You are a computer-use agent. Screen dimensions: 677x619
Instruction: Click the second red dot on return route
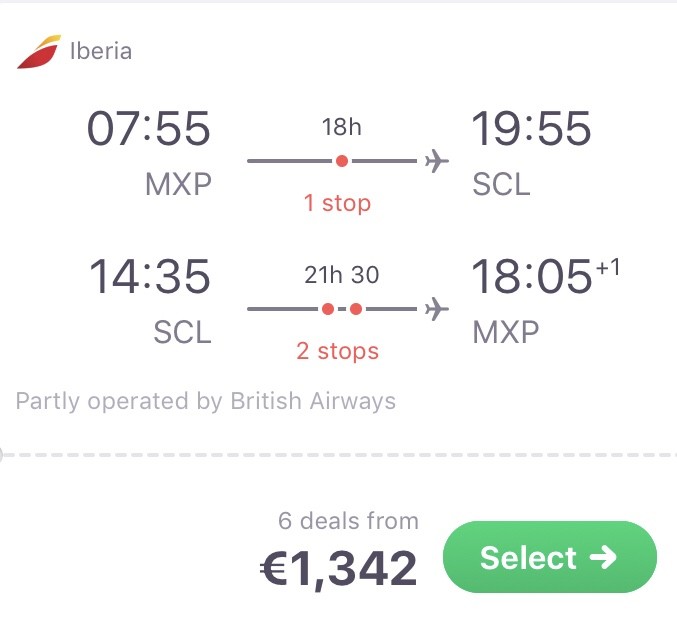[x=356, y=309]
